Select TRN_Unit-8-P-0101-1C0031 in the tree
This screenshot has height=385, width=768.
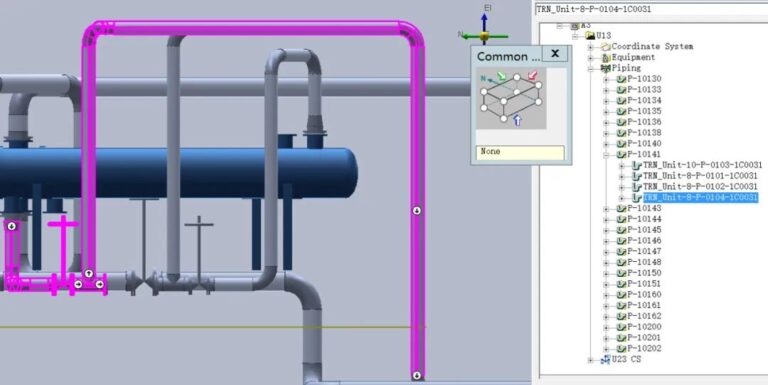(700, 176)
